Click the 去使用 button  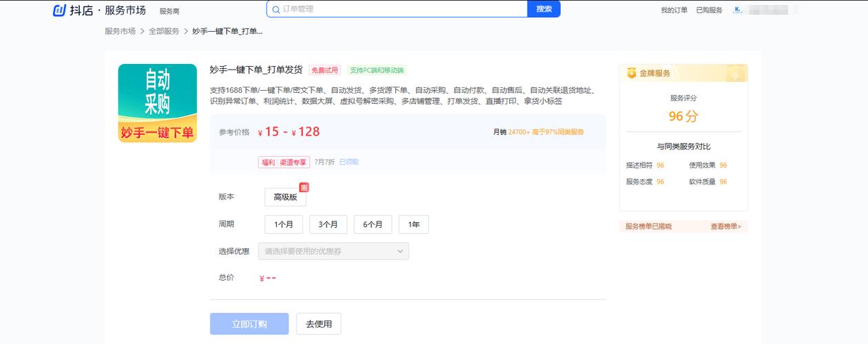click(x=318, y=324)
